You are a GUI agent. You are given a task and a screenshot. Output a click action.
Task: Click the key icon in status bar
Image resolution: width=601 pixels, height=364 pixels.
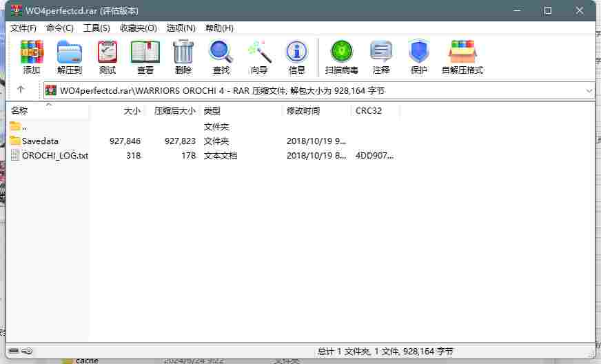coord(27,351)
